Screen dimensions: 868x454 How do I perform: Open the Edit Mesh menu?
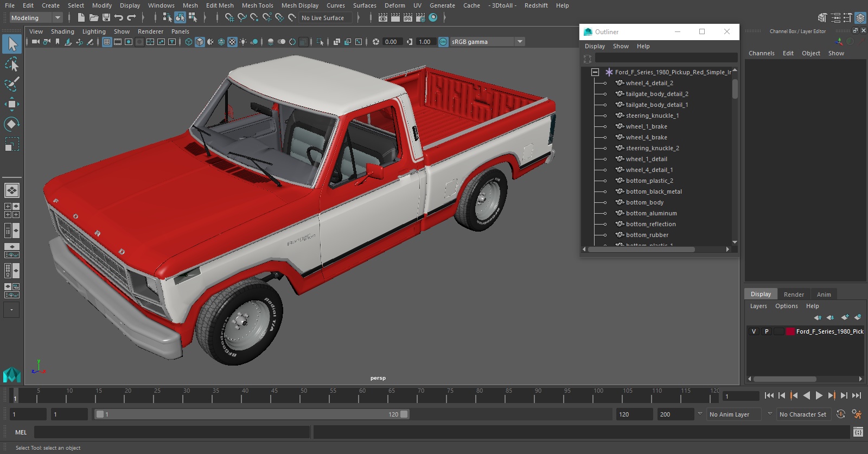[220, 5]
